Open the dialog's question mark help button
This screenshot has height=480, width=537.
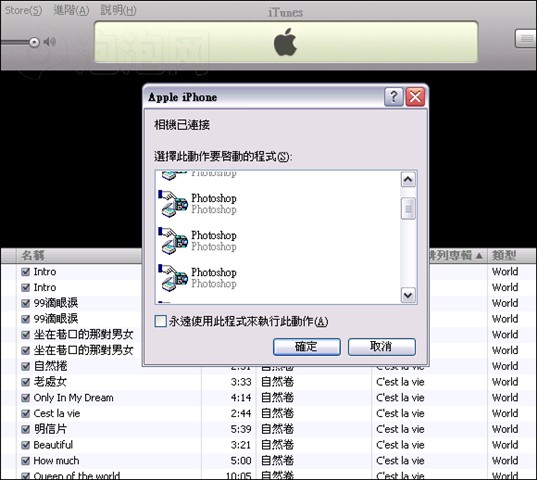coord(394,97)
